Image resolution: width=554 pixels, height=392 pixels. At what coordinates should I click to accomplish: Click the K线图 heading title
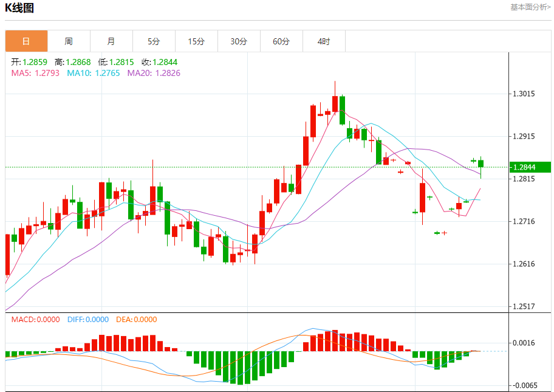(19, 8)
